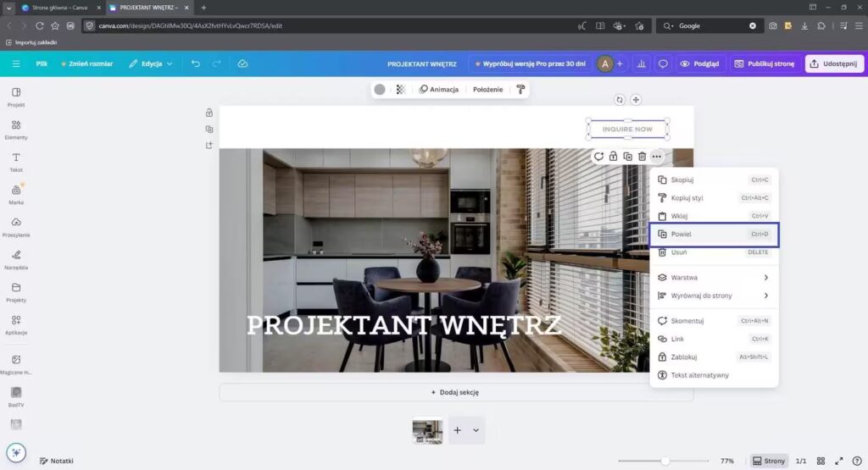Expand the Warstwa submenu

point(714,278)
